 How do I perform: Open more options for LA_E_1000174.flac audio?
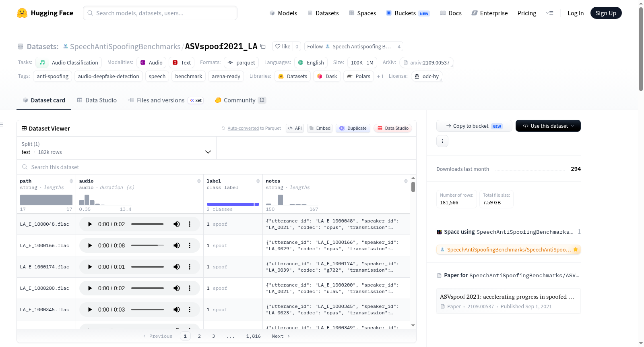[190, 267]
